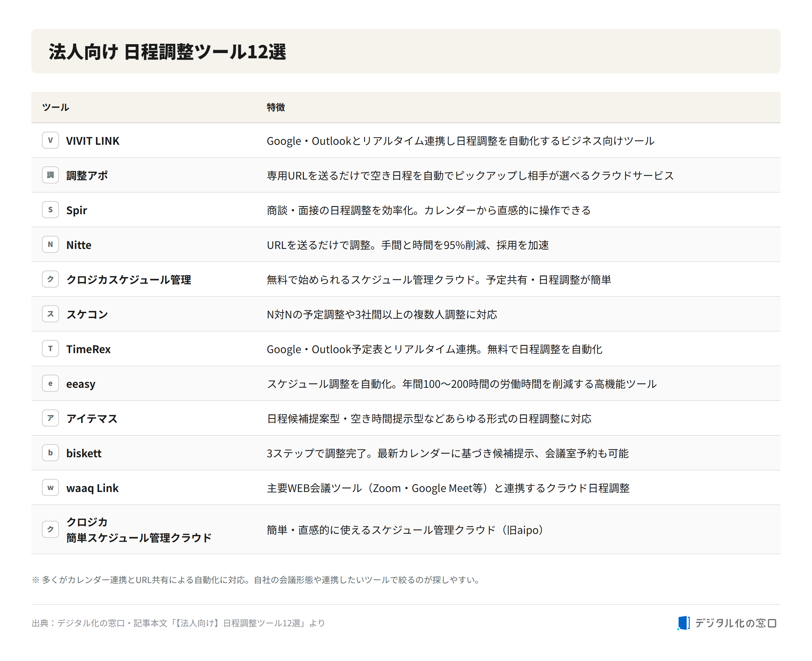The image size is (812, 661).
Task: Select the スケコン tool name
Action: (x=87, y=314)
